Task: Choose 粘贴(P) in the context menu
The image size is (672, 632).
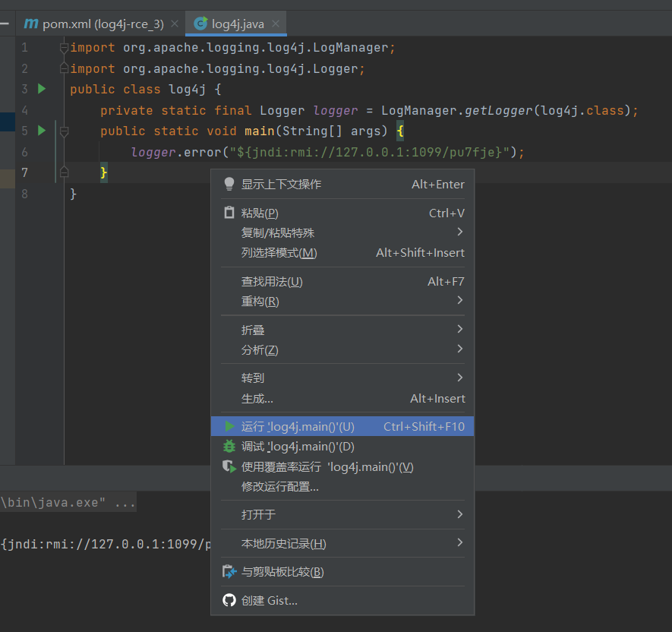Action: pos(342,213)
